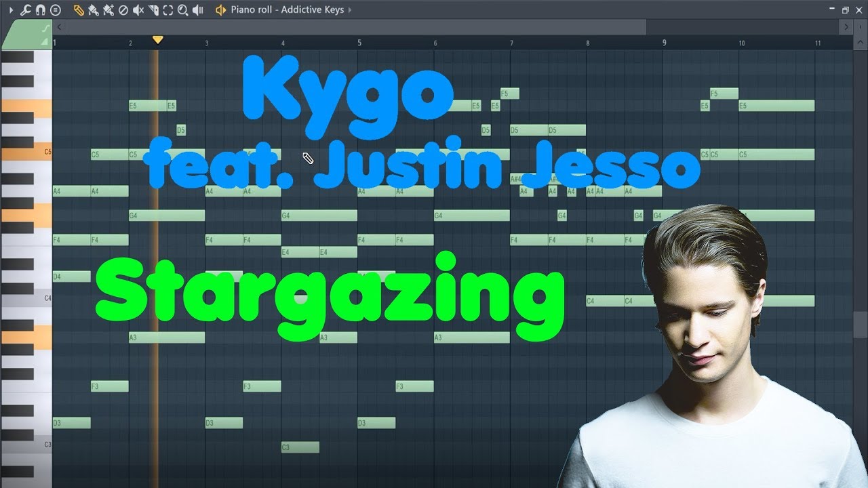Screen dimensions: 868x488
Task: Click the orange playhead marker on timeline
Action: [x=157, y=40]
